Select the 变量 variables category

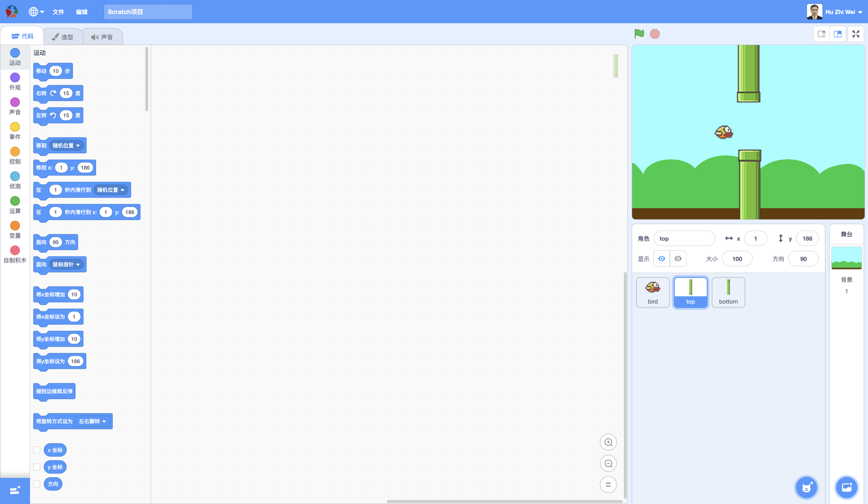point(15,230)
